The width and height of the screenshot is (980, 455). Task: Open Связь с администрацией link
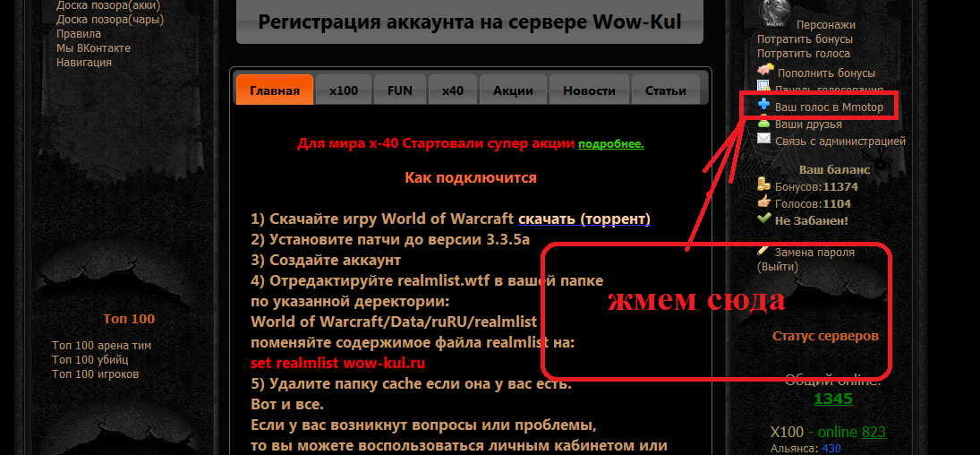pyautogui.click(x=840, y=142)
